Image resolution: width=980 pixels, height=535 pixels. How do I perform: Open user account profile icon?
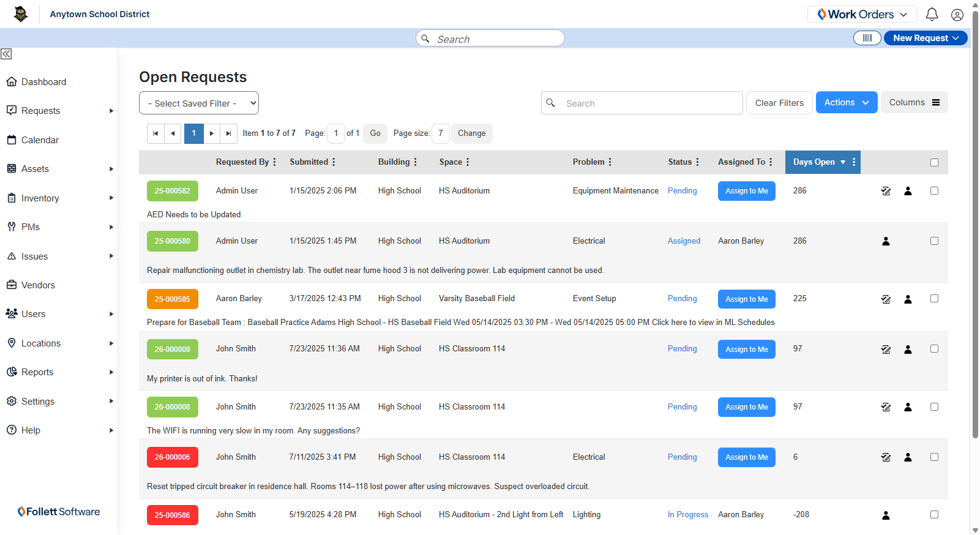click(x=957, y=15)
